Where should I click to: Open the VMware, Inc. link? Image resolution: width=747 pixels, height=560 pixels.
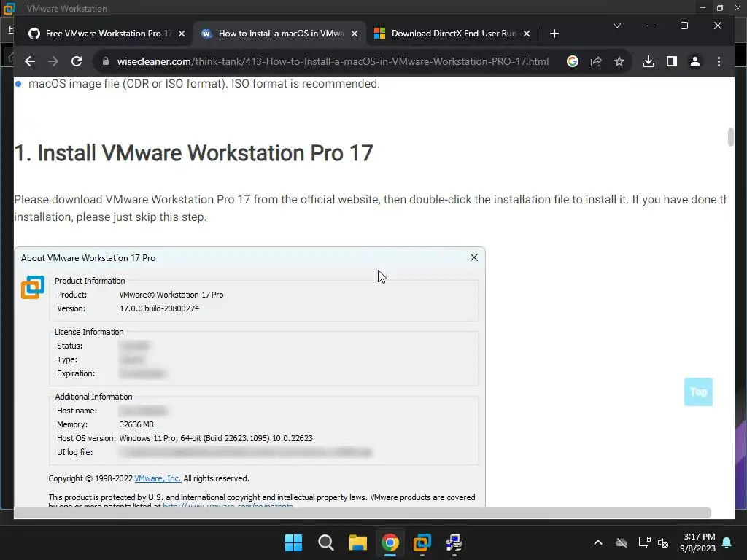(x=158, y=478)
